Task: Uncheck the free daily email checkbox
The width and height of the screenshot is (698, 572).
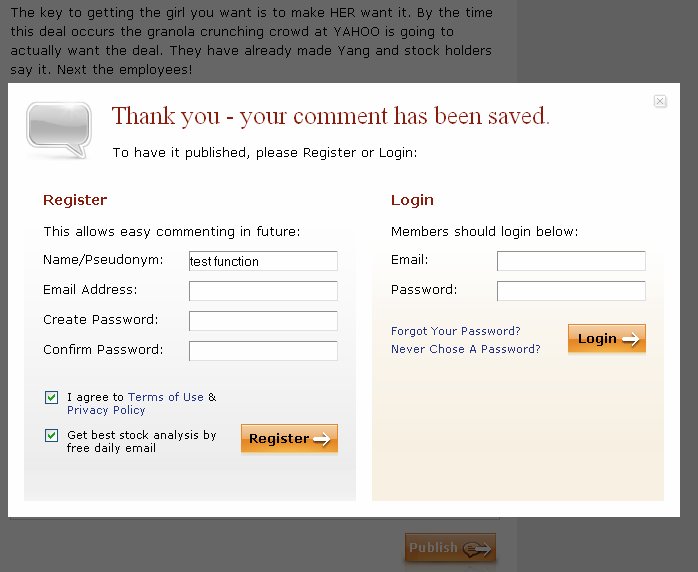Action: tap(52, 436)
